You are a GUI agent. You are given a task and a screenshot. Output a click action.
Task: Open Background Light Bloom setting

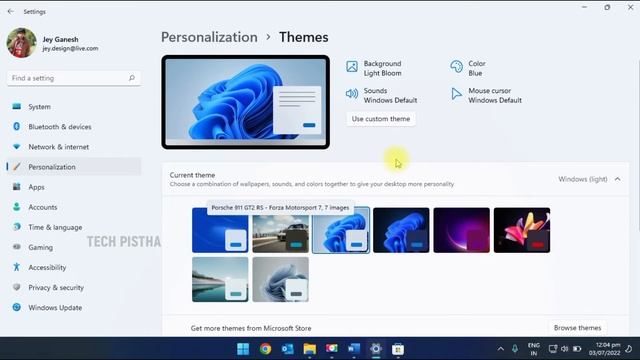[x=374, y=68]
